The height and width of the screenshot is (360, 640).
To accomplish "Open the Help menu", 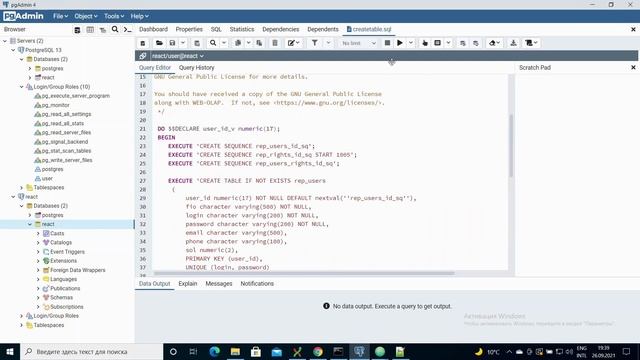I will [x=140, y=16].
